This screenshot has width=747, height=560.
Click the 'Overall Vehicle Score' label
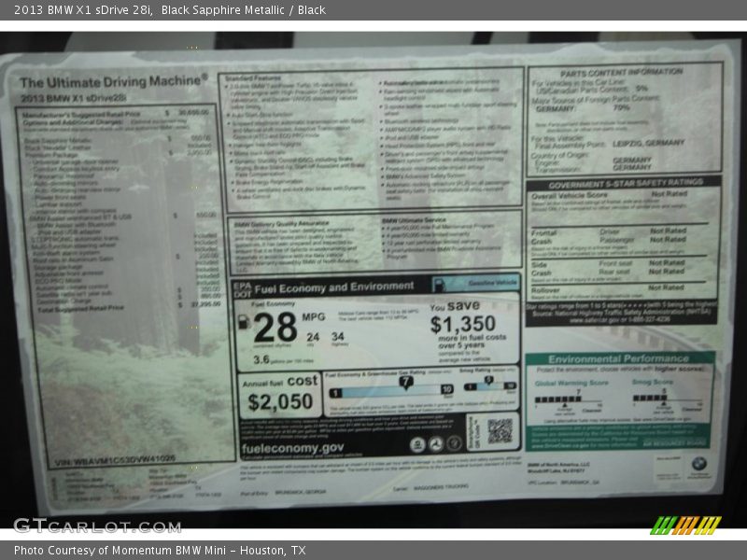point(570,195)
